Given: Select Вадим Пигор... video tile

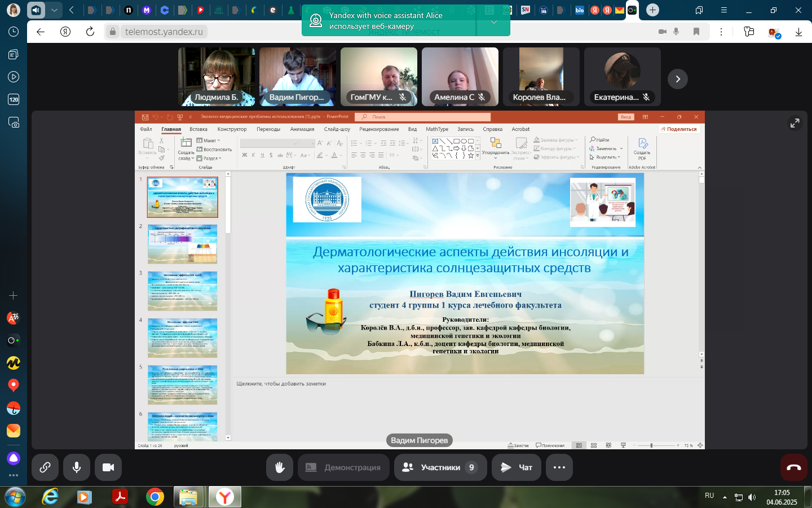Looking at the screenshot, I should [x=298, y=77].
